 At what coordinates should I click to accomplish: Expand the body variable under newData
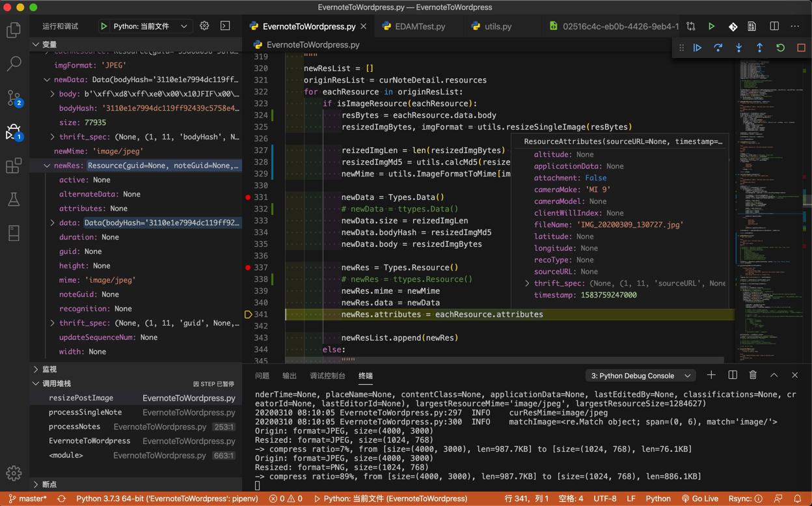click(53, 94)
